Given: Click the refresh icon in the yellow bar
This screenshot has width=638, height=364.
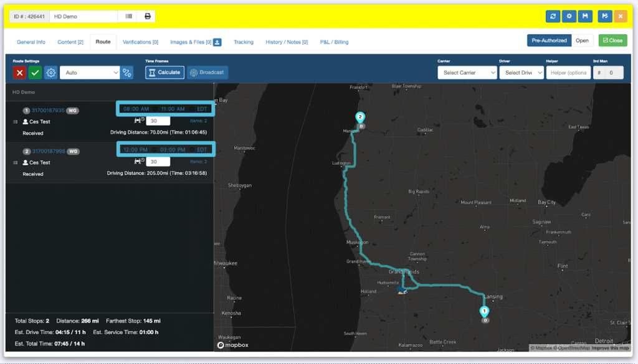Looking at the screenshot, I should [553, 16].
